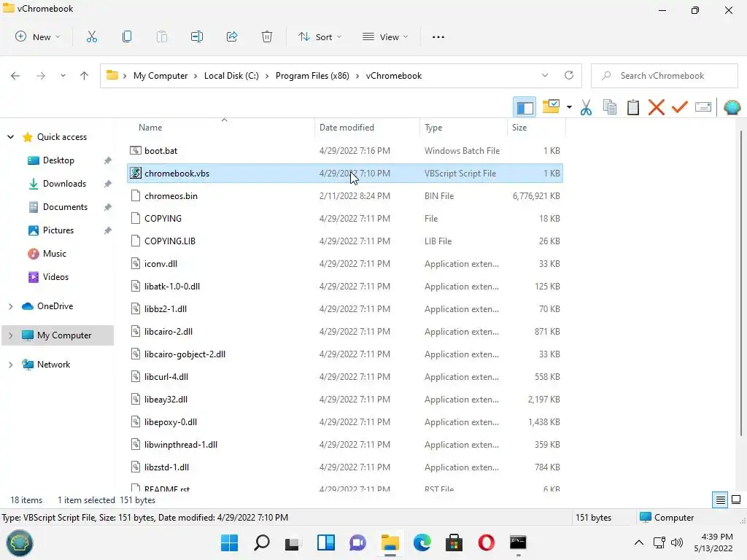
Task: Switch to large icons view toggle
Action: pyautogui.click(x=736, y=500)
